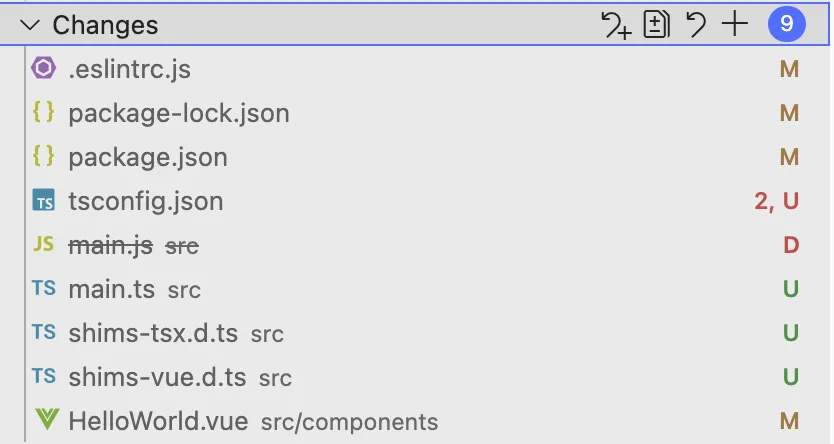Click the tsconfig.json TS file icon
The height and width of the screenshot is (444, 834).
click(x=44, y=200)
